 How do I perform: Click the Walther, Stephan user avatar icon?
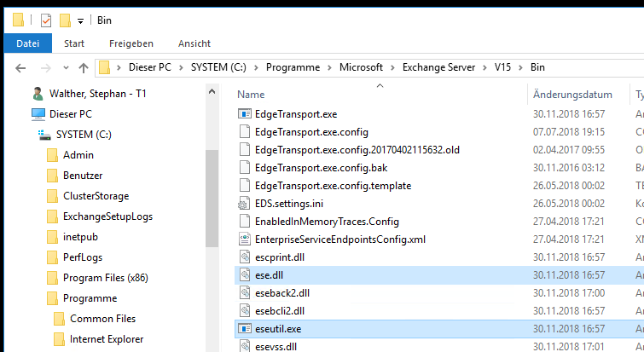[x=38, y=94]
